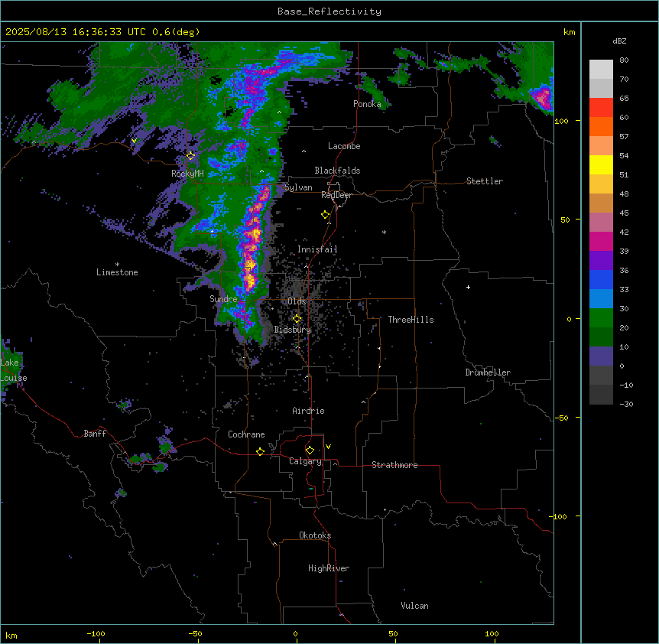Image resolution: width=659 pixels, height=644 pixels.
Task: Select the -50 tick label on the vertical axis
Action: tap(561, 418)
